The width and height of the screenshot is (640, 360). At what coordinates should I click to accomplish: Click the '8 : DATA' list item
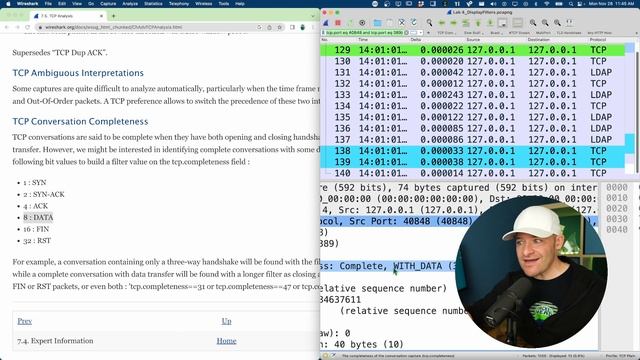point(38,218)
